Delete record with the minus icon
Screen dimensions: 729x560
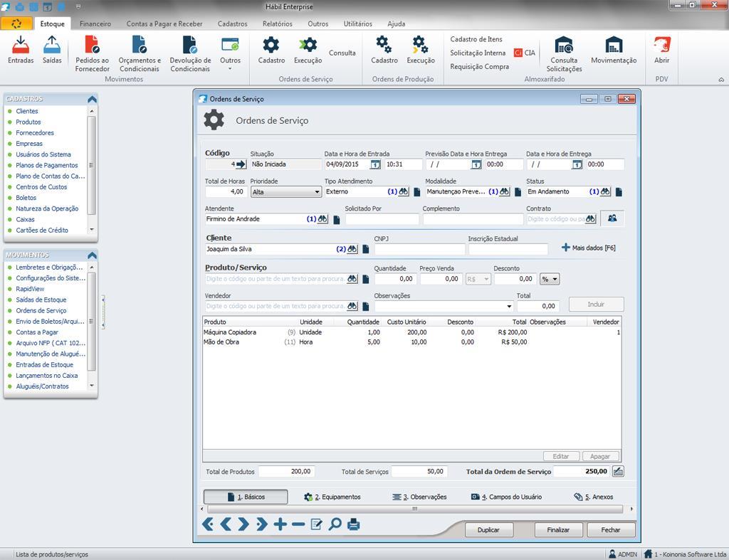coord(298,524)
